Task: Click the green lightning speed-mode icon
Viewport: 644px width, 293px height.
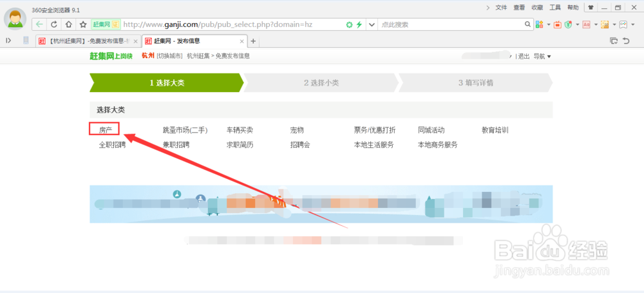Action: pos(359,24)
